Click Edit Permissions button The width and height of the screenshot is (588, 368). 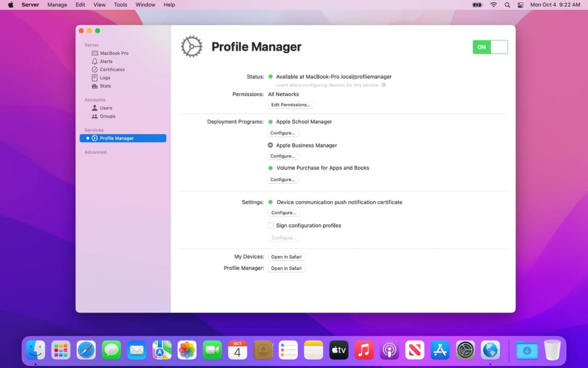(x=291, y=105)
